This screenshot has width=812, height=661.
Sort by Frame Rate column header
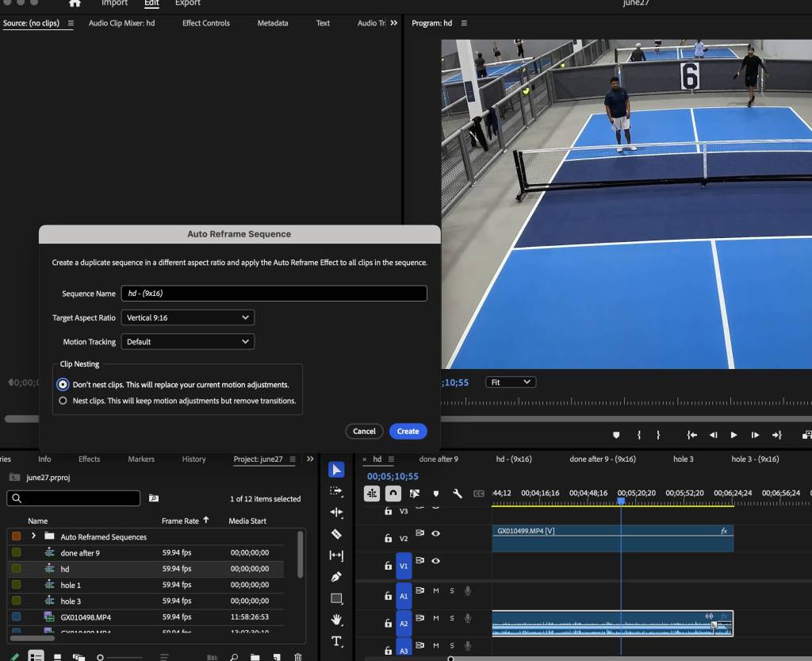point(180,521)
